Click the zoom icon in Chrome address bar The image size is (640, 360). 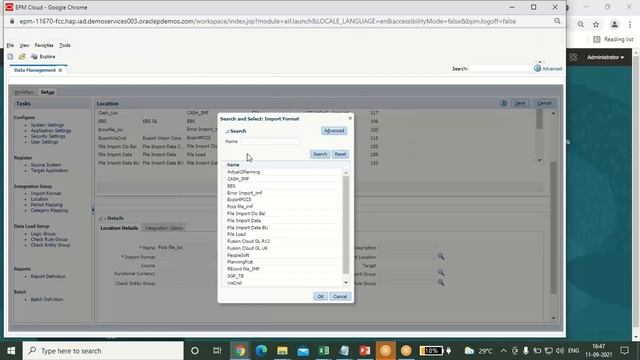(x=557, y=21)
